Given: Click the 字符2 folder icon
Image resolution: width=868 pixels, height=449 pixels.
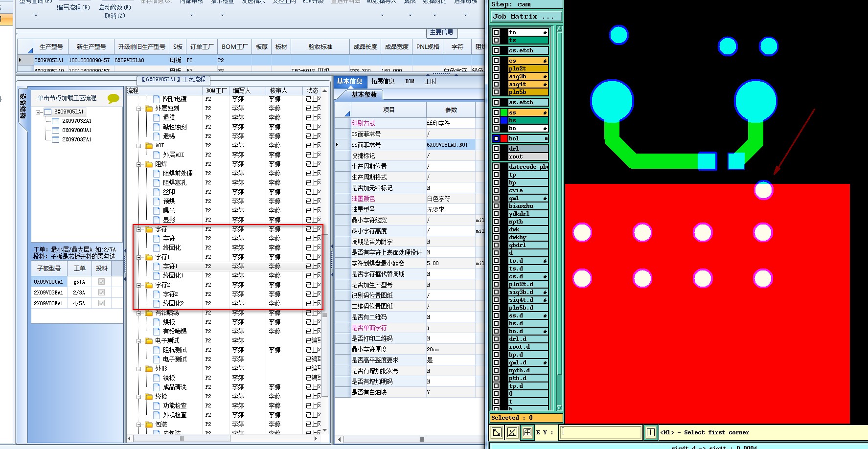Looking at the screenshot, I should pos(149,285).
